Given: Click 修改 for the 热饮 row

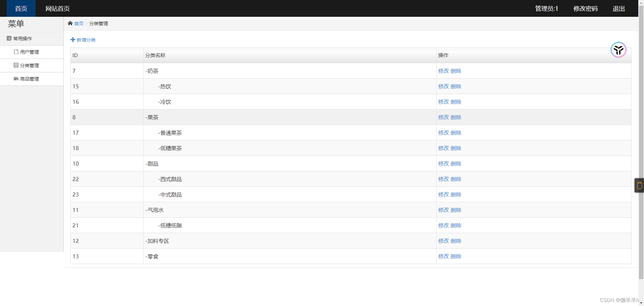Looking at the screenshot, I should (x=443, y=86).
